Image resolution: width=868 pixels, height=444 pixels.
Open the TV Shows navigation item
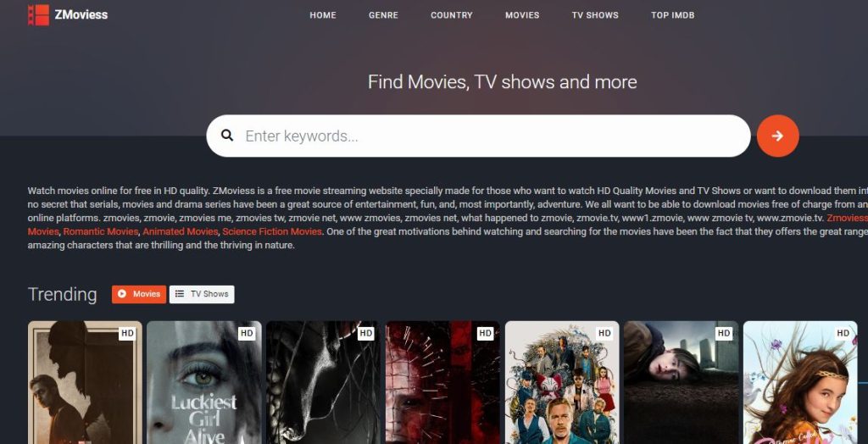click(x=595, y=15)
